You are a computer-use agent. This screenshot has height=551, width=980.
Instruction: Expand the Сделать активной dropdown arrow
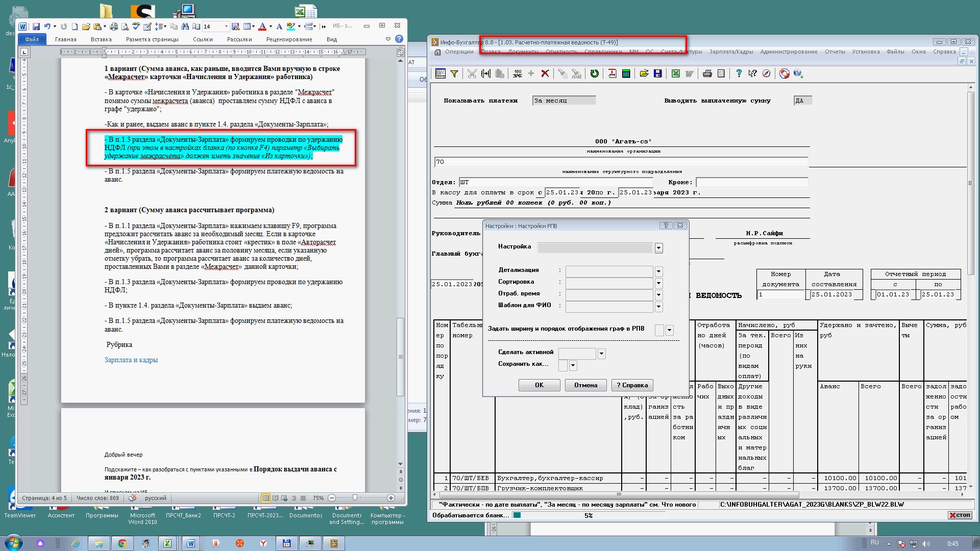602,354
